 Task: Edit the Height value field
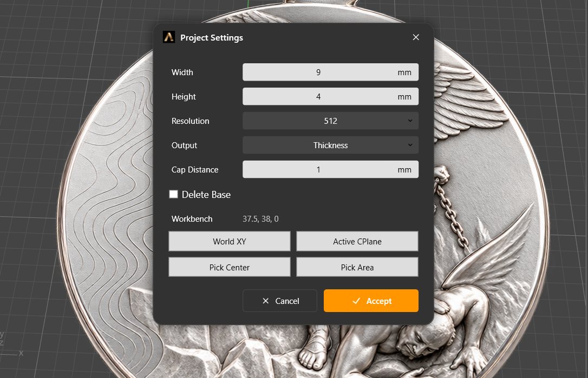tap(330, 97)
